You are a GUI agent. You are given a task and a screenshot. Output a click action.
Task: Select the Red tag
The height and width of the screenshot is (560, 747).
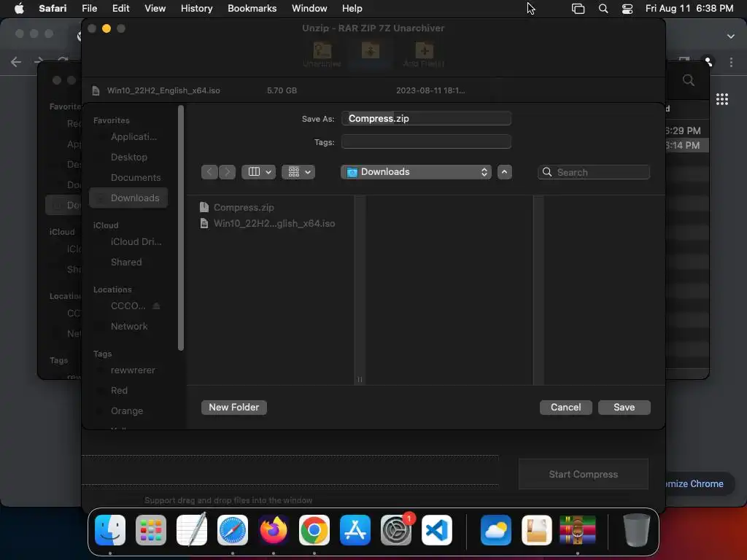pos(128,391)
